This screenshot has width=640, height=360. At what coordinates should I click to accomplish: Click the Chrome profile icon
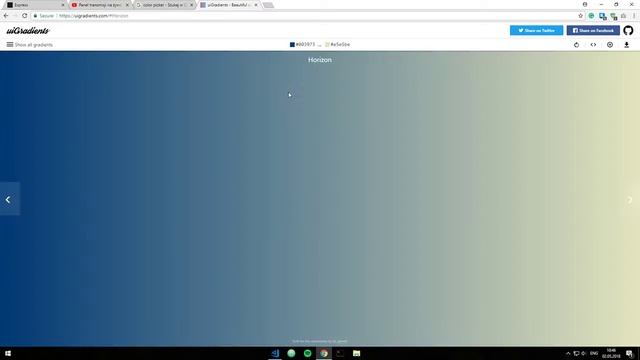[585, 4]
